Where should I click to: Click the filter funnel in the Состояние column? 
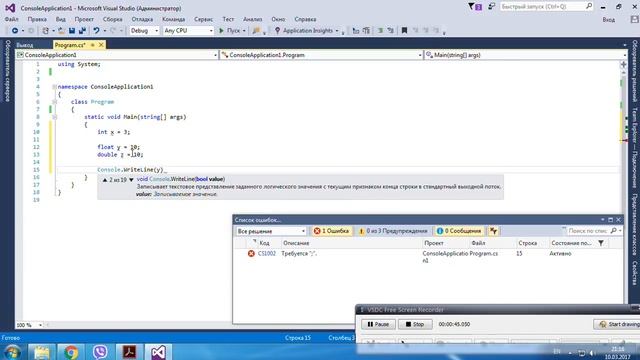pos(601,243)
